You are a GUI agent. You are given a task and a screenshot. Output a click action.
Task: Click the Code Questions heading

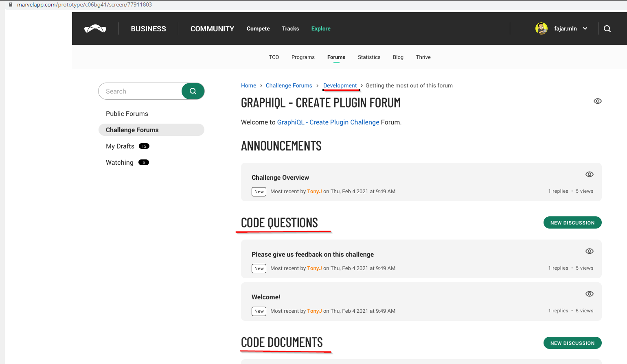click(x=279, y=223)
